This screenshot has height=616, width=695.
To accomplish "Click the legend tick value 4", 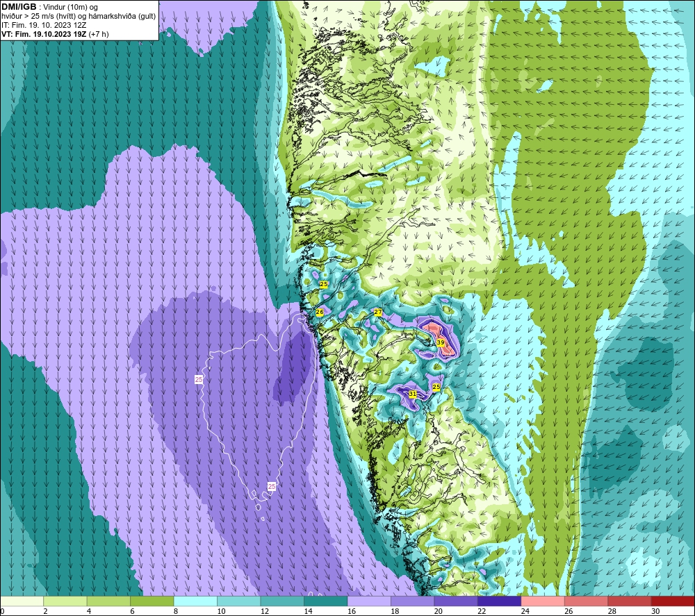I will [89, 612].
